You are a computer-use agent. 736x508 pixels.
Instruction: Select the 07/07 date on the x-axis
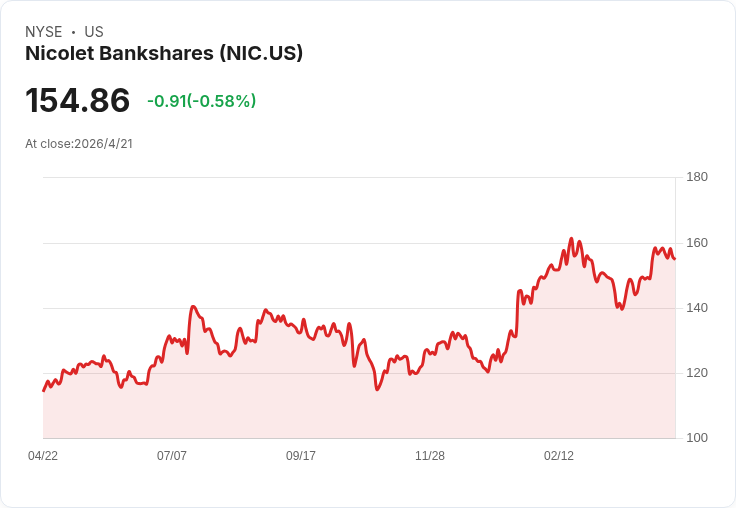172,456
